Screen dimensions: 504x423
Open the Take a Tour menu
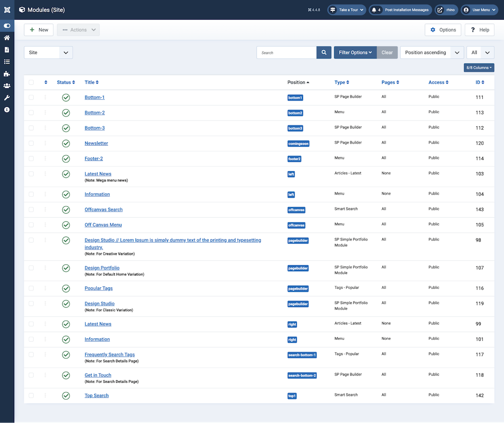click(x=347, y=10)
